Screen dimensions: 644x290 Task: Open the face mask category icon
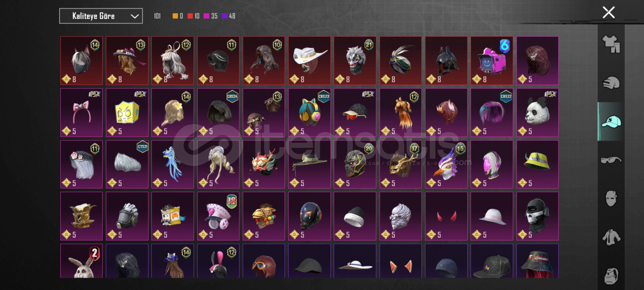611,199
